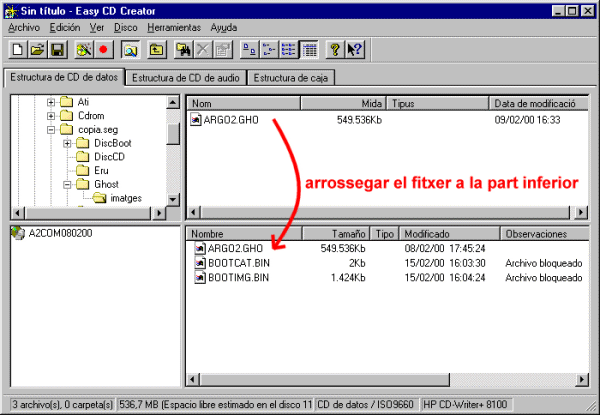Select BOOTCAT.BIN name in CD layout list
The image size is (600, 415).
pos(239,263)
